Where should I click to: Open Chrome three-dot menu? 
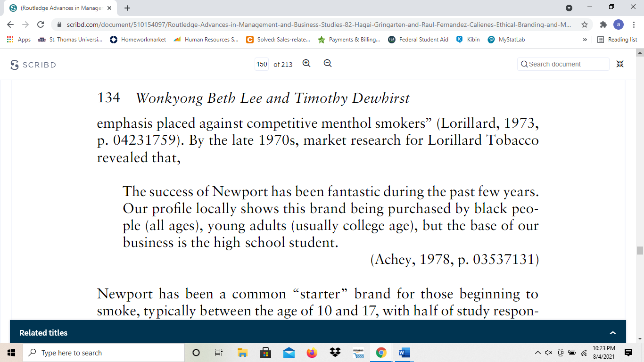(x=634, y=25)
